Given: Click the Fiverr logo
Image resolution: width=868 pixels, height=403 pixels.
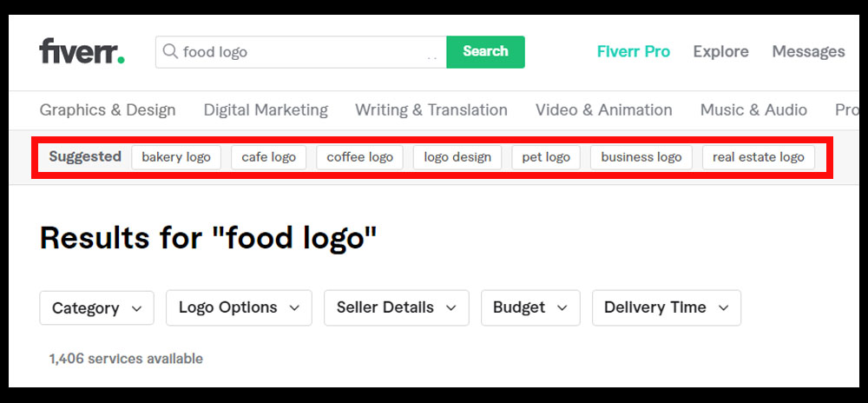Looking at the screenshot, I should 82,51.
